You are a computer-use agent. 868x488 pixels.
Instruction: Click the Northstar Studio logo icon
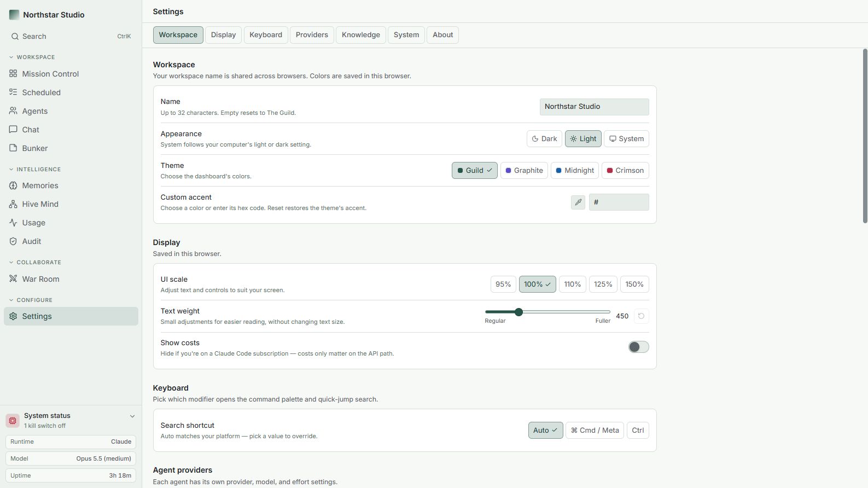pyautogui.click(x=14, y=15)
